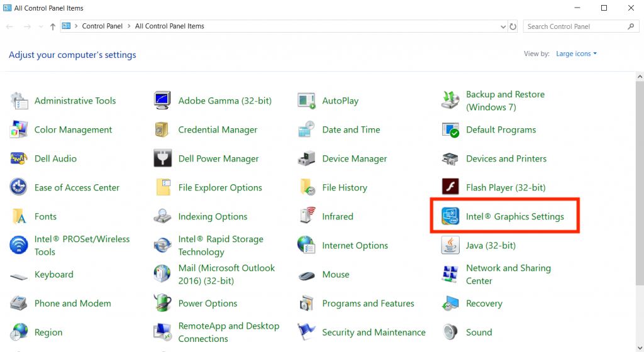Viewport: 644px width, 352px height.
Task: Open the Fonts folder icon
Action: coord(19,216)
